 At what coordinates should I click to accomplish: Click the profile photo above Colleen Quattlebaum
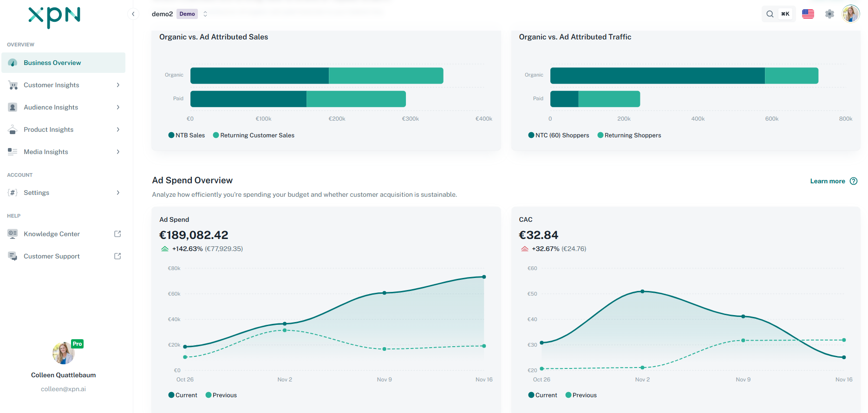[64, 353]
